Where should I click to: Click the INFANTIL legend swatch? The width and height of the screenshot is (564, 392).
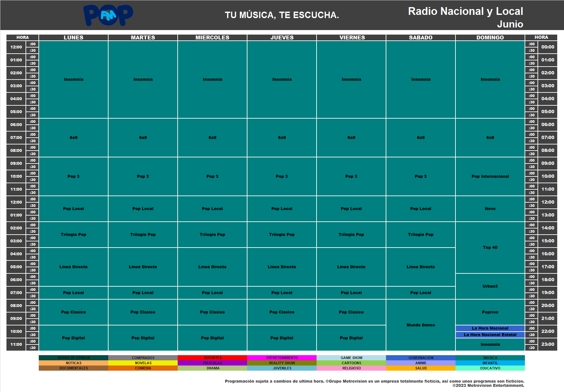tap(490, 363)
